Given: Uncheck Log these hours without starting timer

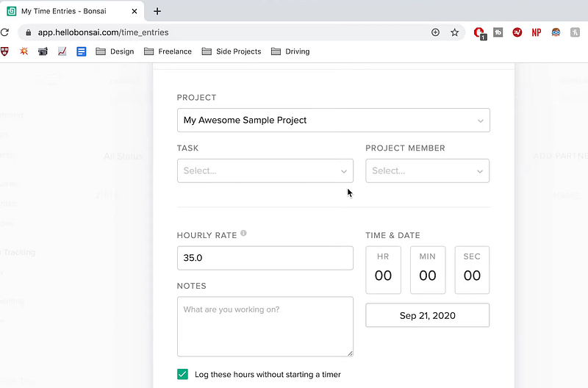Looking at the screenshot, I should point(183,374).
